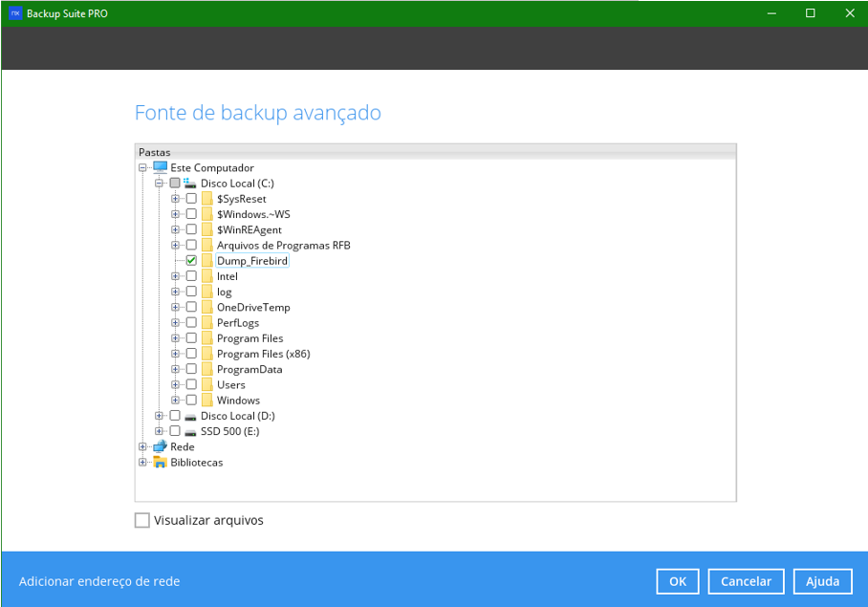Select the Arquivos de Programas RFB folder
This screenshot has height=607, width=868.
pyautogui.click(x=283, y=246)
